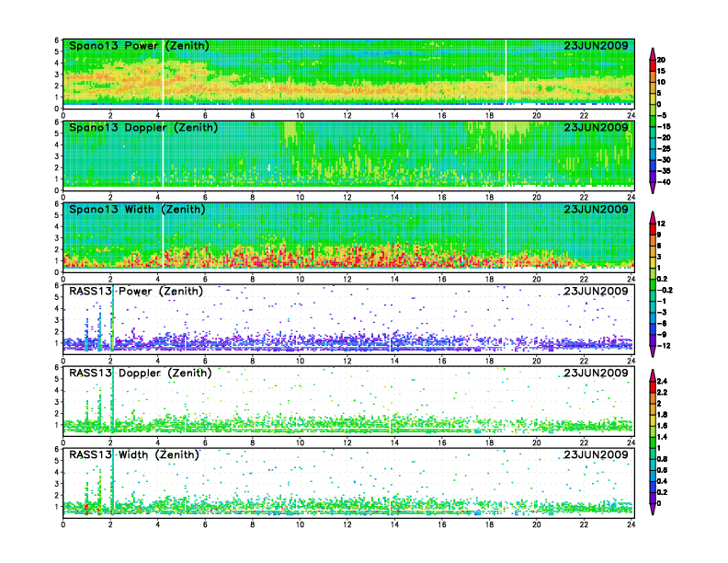
Task: Click the "12" label on the middle colorbar
Action: click(661, 224)
